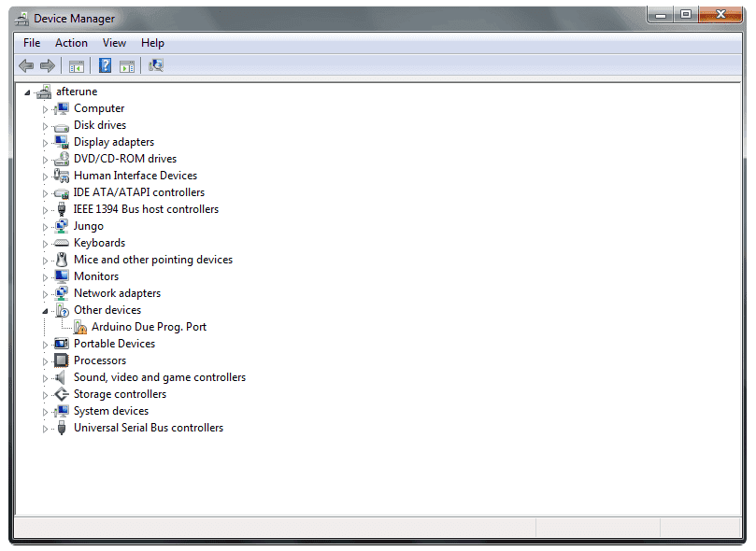756x551 pixels.
Task: Click the Forward arrow toolbar button
Action: click(48, 65)
